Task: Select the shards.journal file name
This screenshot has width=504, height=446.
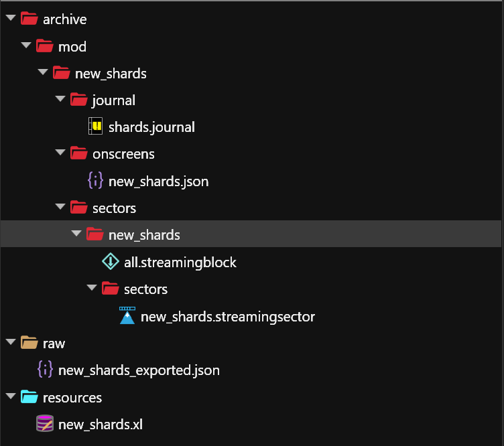Action: pos(151,127)
